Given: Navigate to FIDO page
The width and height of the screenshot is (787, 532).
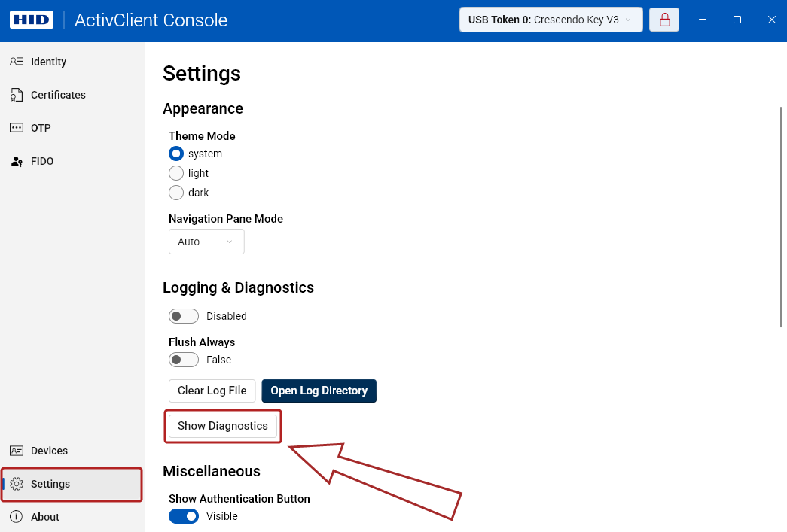Looking at the screenshot, I should point(72,161).
